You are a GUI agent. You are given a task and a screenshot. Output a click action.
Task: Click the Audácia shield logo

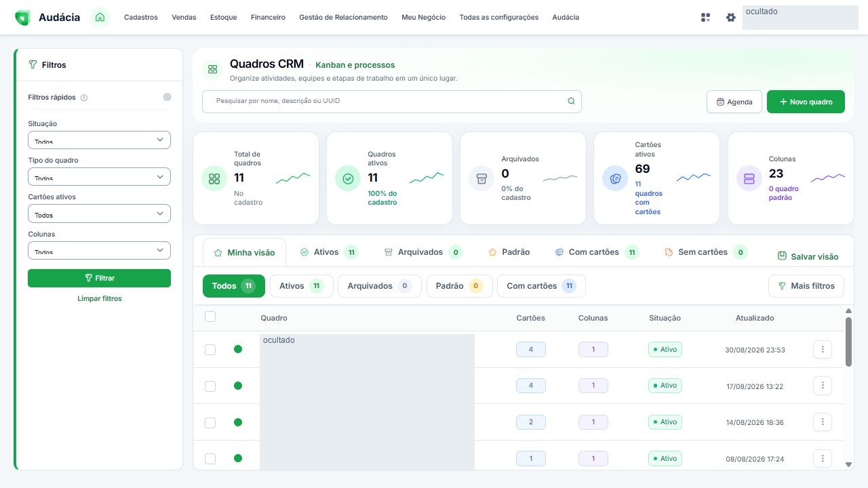[x=22, y=18]
